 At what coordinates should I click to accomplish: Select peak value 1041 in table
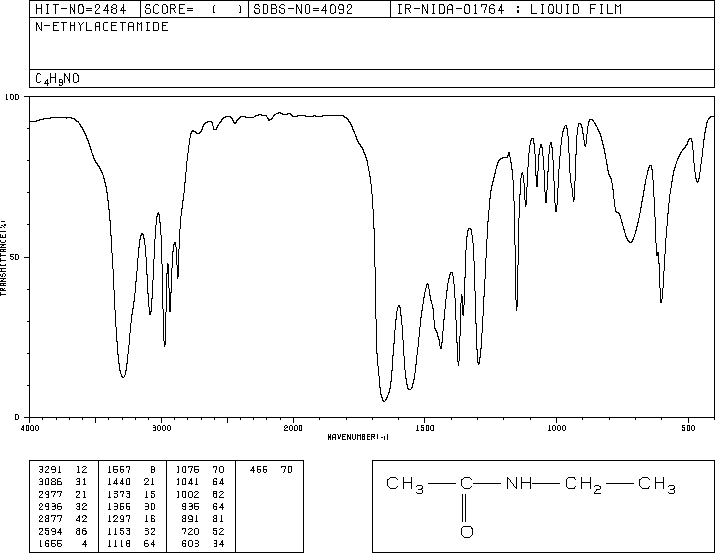[x=188, y=482]
